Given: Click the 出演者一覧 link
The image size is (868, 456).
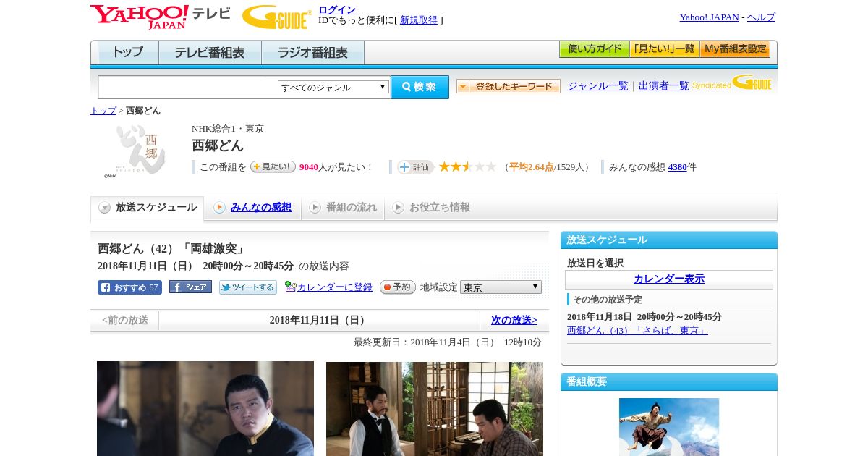Looking at the screenshot, I should (x=664, y=86).
